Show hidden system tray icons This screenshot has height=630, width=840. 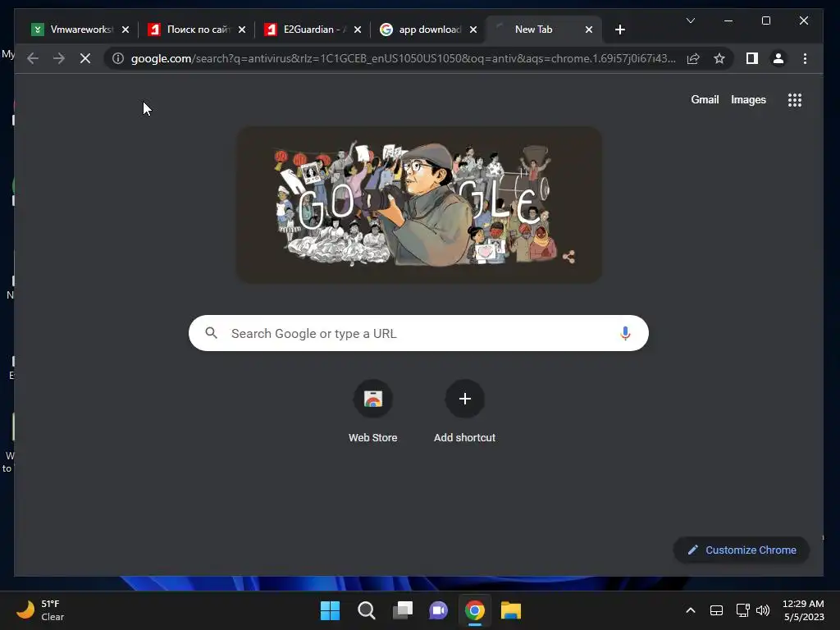691,610
